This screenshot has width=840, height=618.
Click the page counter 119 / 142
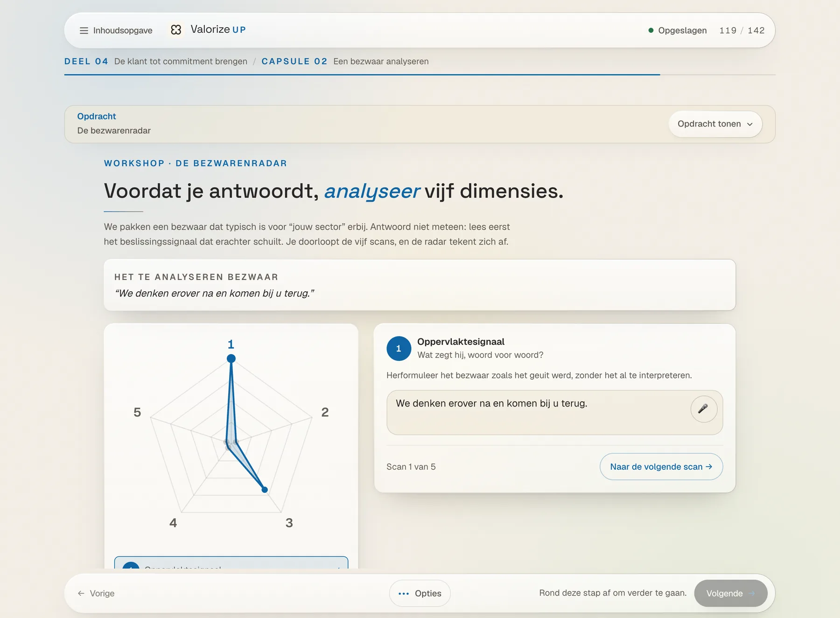[x=742, y=30]
